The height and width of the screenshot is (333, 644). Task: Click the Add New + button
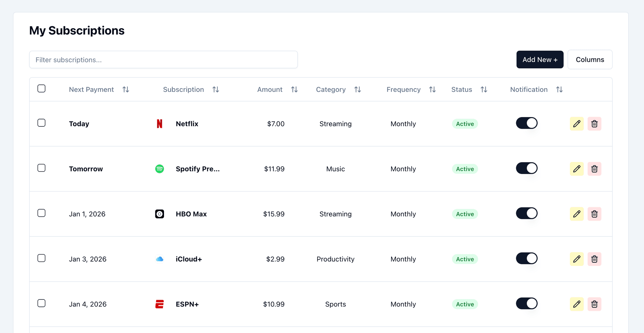coord(540,59)
